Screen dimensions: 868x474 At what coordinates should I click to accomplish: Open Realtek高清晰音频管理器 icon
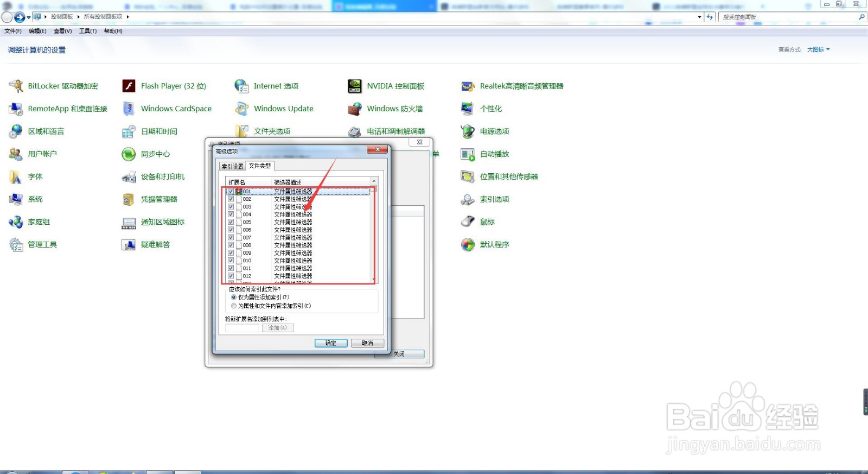click(468, 86)
